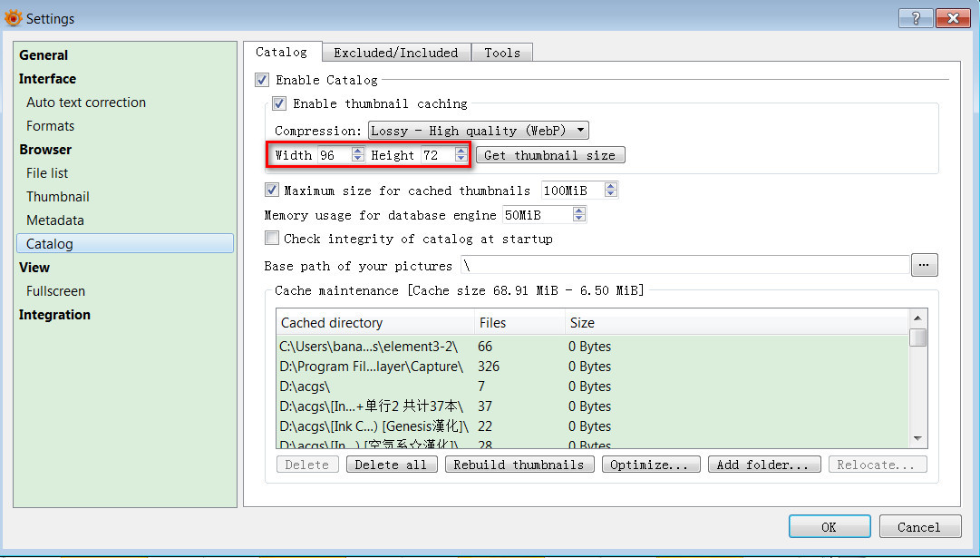This screenshot has width=980, height=558.
Task: Click the Base path text field
Action: (684, 266)
